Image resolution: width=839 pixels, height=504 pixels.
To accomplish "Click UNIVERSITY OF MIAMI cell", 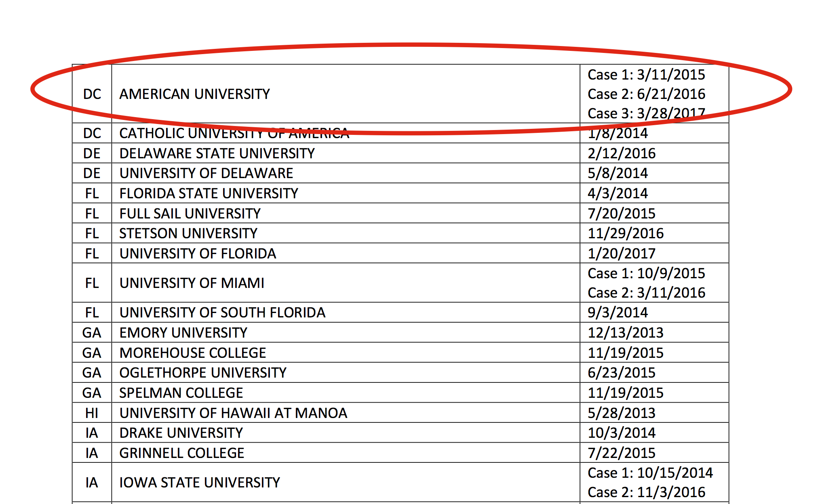I will coord(192,283).
